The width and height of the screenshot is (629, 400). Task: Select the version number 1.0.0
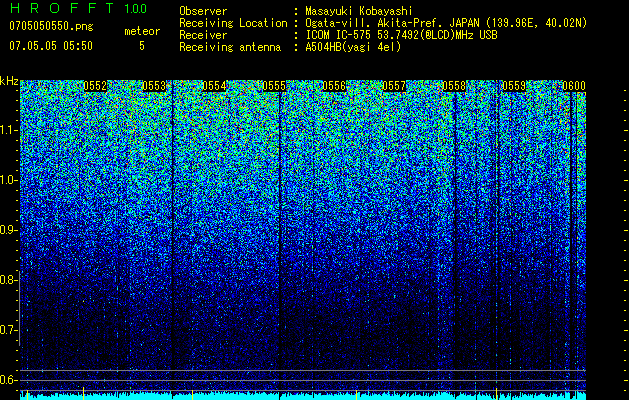click(x=135, y=9)
